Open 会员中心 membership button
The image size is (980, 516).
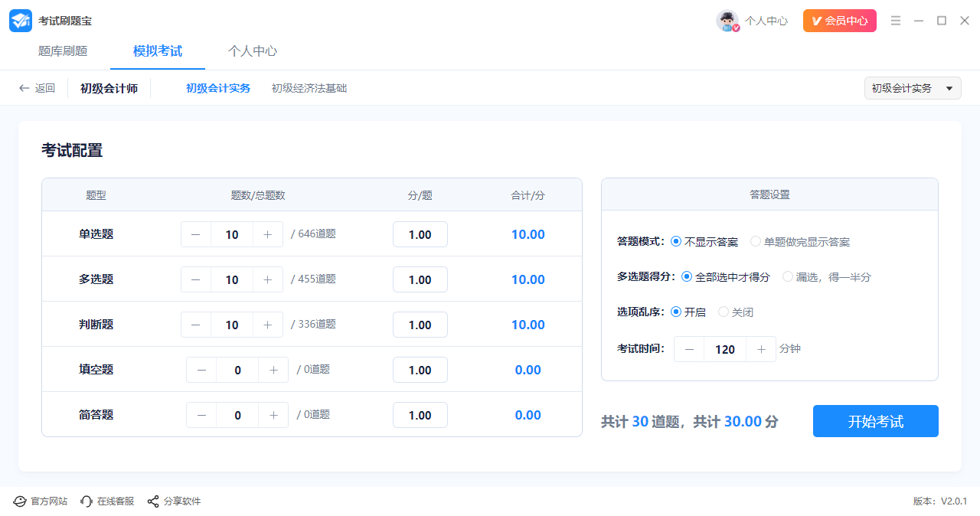point(840,21)
